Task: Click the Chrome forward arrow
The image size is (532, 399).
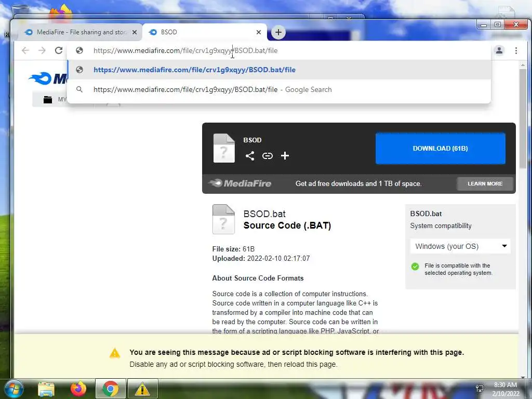Action: pyautogui.click(x=42, y=50)
